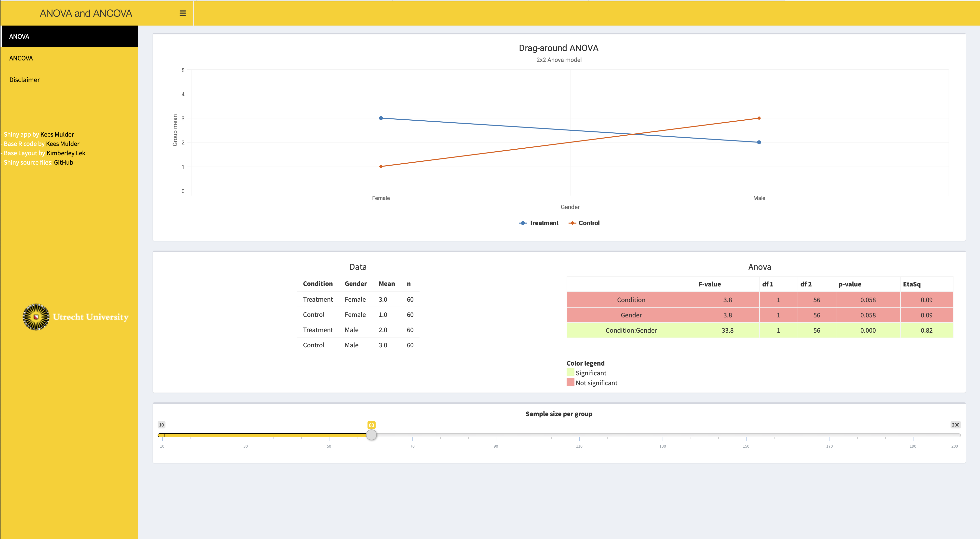
Task: Select the Treatment Male data point
Action: click(x=759, y=142)
